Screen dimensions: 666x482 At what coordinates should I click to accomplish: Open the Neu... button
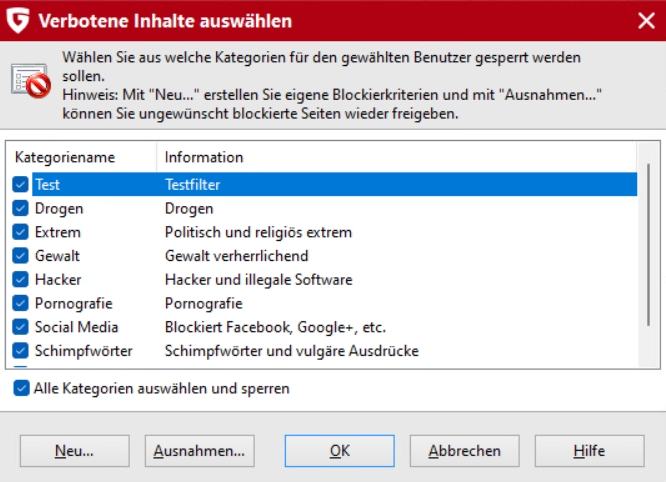click(x=74, y=451)
